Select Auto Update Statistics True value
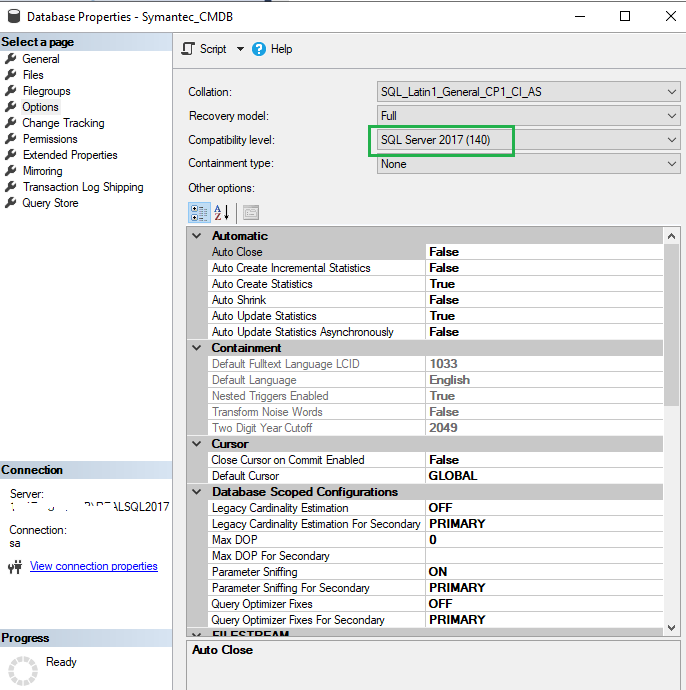The image size is (686, 690). tap(544, 316)
